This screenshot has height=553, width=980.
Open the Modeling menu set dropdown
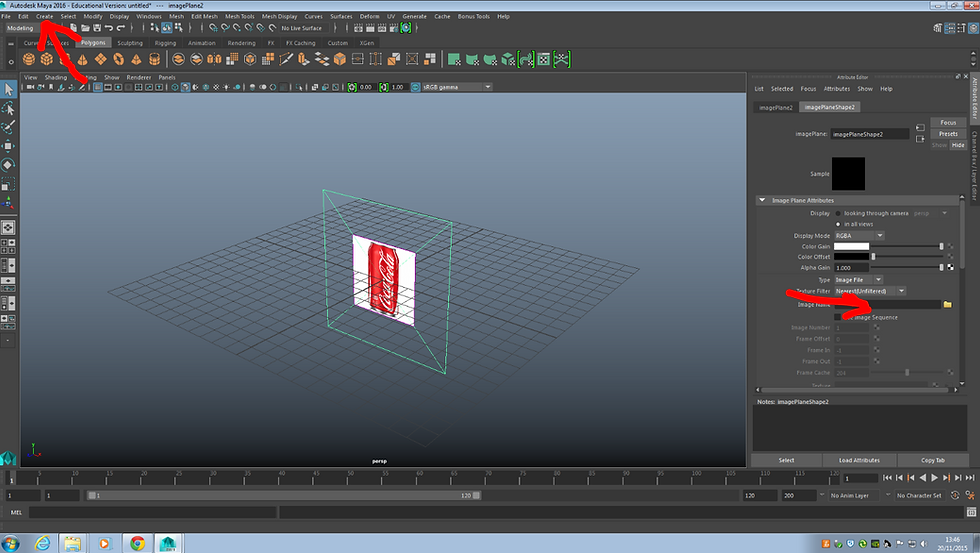pos(21,28)
